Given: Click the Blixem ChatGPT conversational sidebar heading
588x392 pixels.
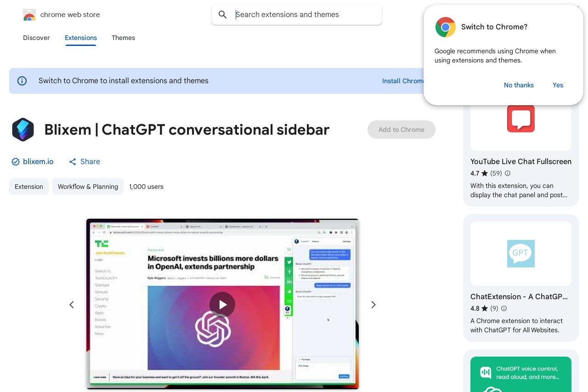Looking at the screenshot, I should click(x=187, y=130).
